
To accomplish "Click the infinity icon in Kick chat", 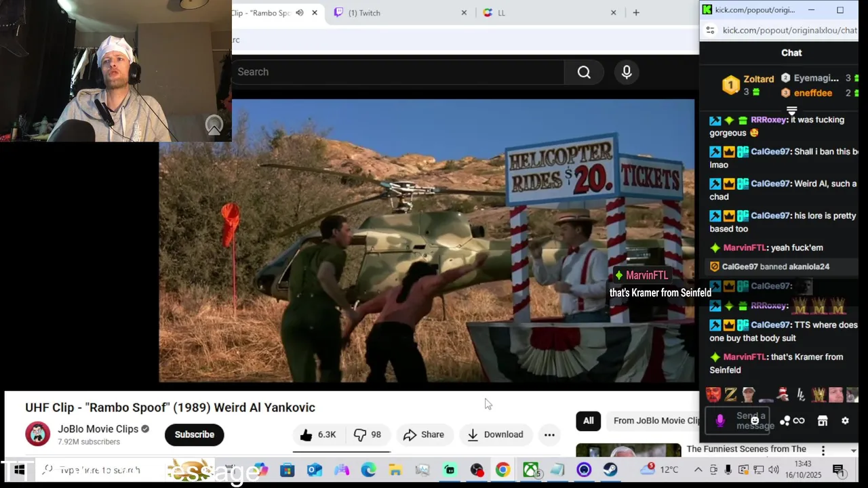I will 799,421.
